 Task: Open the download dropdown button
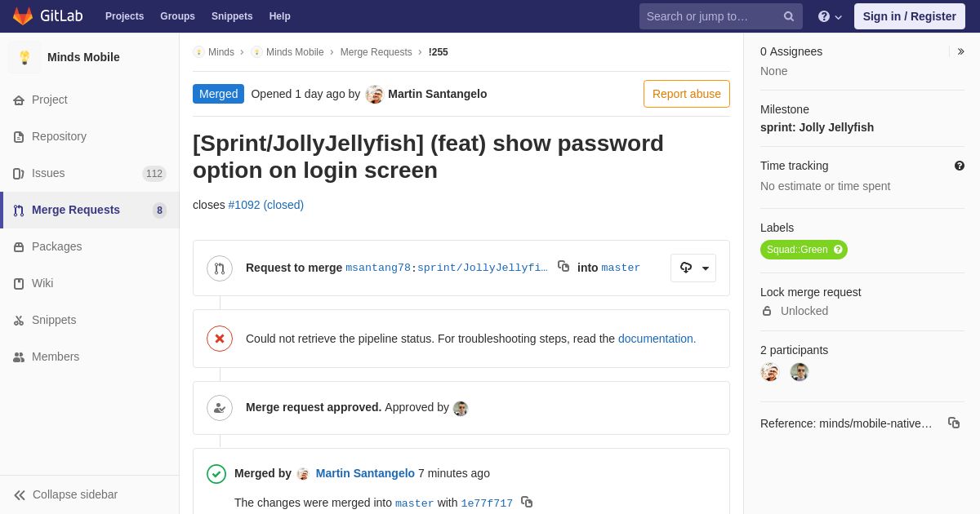[693, 268]
